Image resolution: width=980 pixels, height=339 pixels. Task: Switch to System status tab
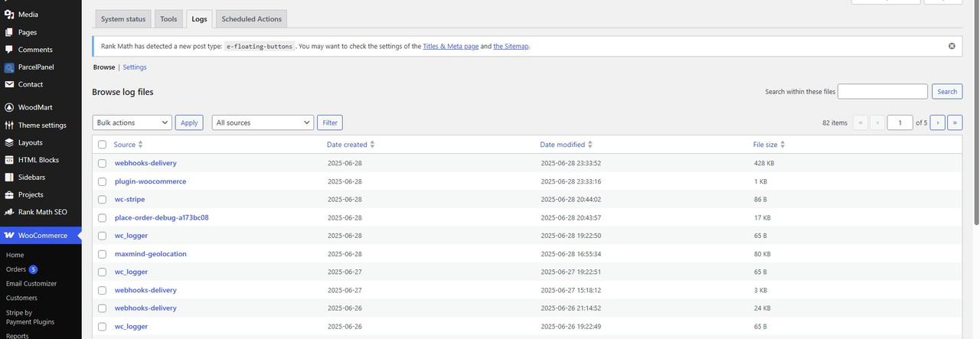[123, 19]
